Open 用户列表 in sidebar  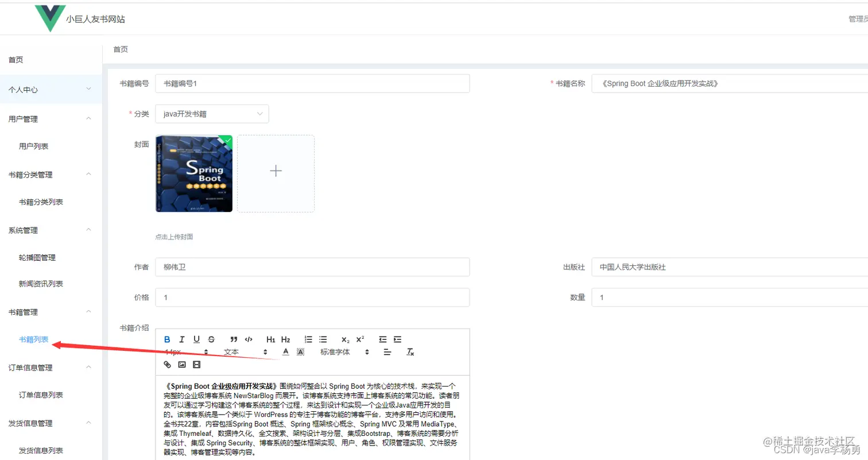(x=33, y=146)
